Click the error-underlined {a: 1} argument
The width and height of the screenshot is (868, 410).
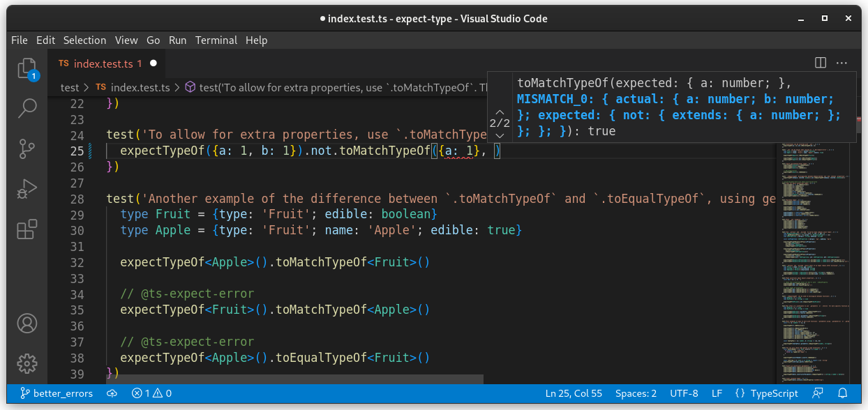click(x=459, y=151)
